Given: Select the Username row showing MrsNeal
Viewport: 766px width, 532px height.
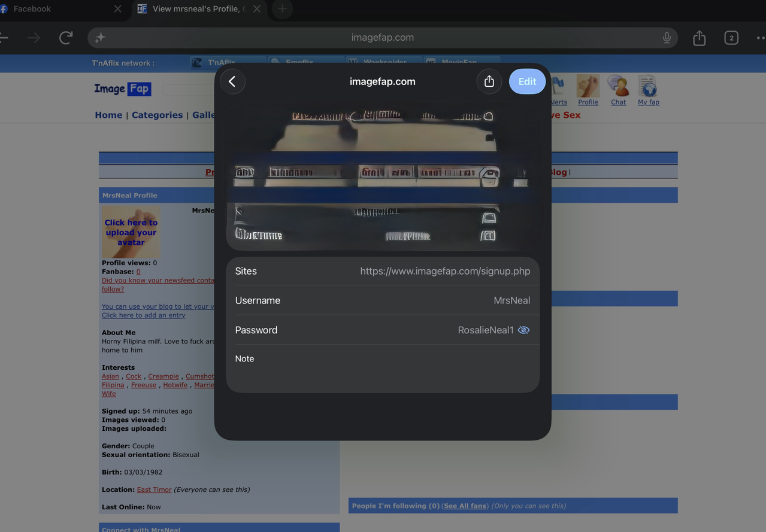Looking at the screenshot, I should [x=383, y=300].
